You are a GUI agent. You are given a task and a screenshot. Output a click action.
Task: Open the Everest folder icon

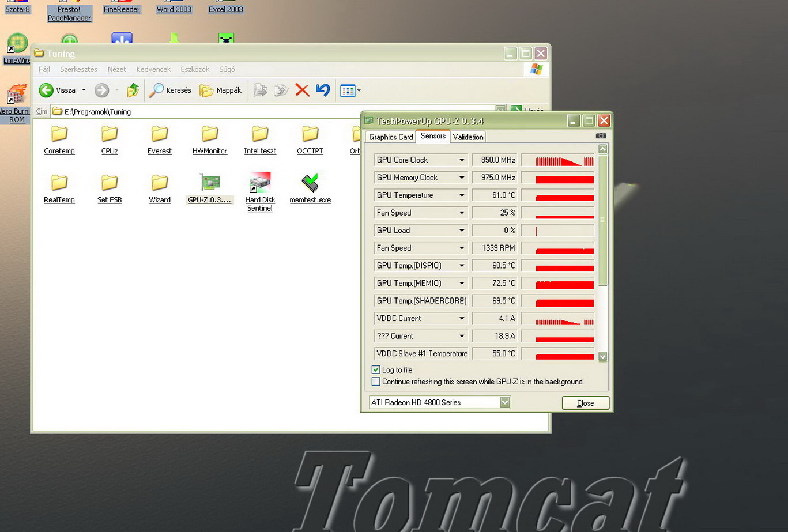(x=159, y=134)
